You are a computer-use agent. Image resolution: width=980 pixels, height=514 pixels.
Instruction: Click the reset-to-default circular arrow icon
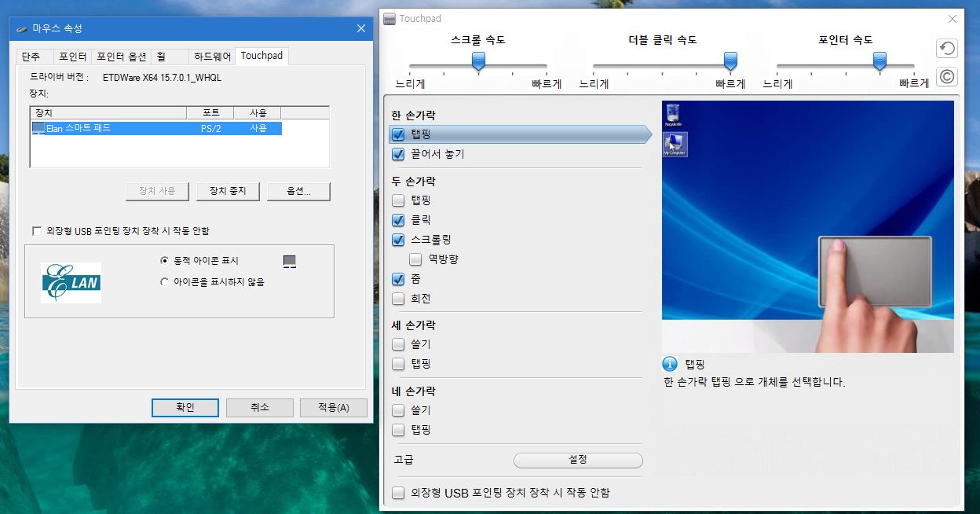[947, 49]
